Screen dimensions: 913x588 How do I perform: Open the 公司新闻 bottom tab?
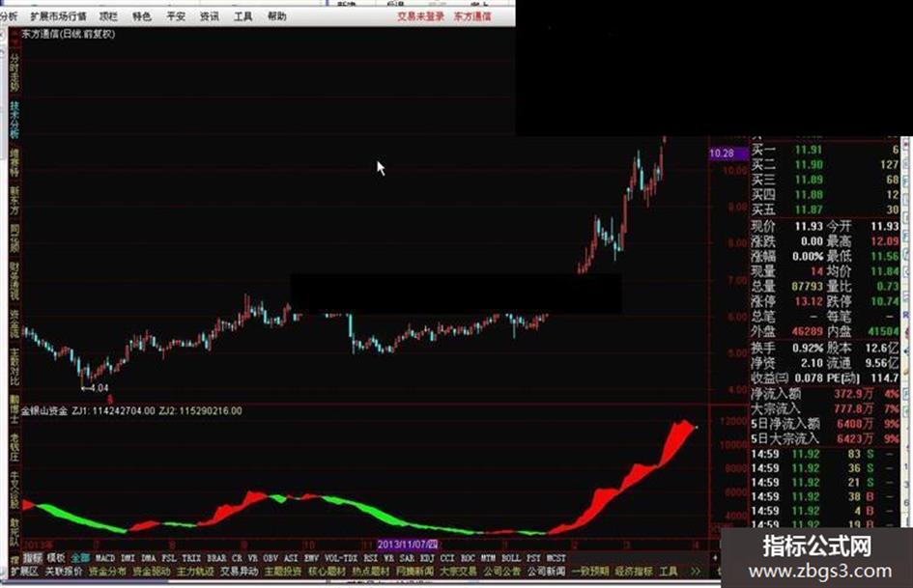[546, 572]
